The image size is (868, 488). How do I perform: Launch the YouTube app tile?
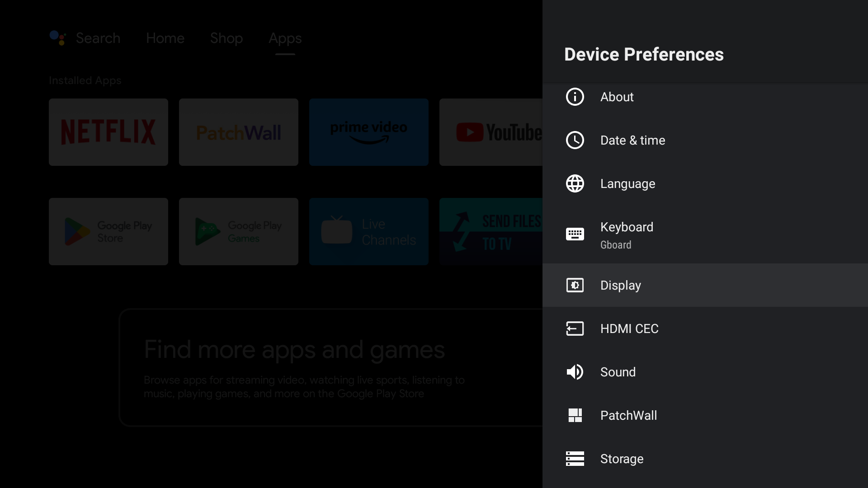(491, 132)
